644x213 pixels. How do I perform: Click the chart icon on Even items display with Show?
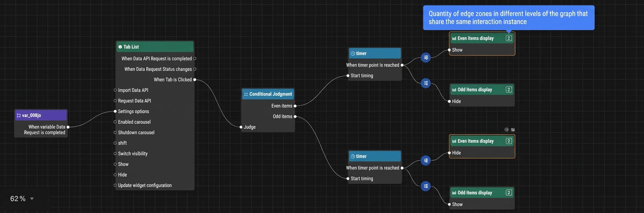pos(454,38)
